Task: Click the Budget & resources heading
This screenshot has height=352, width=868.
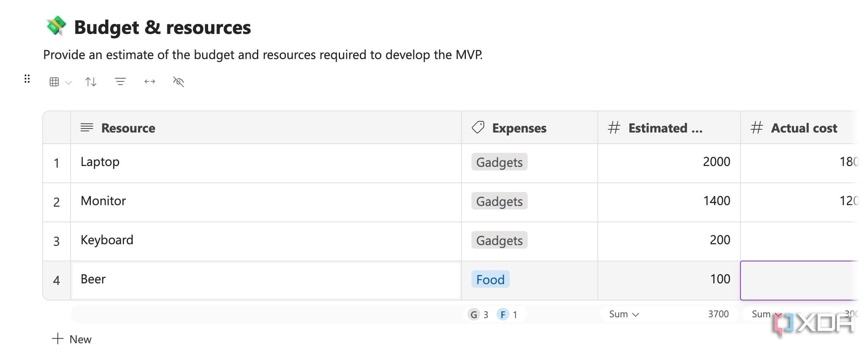Action: [162, 28]
